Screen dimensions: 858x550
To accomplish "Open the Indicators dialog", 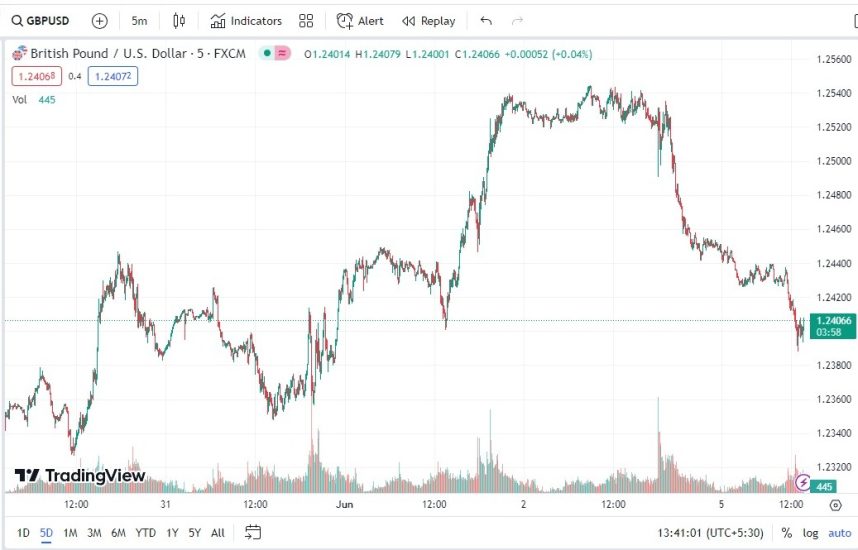I will [x=246, y=20].
